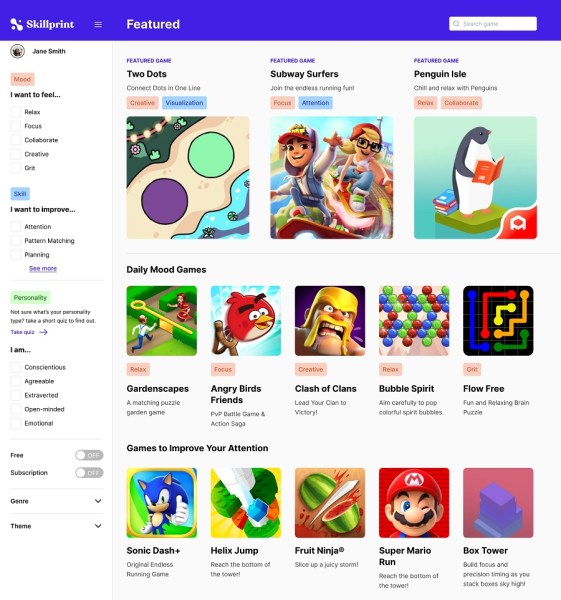Check the Pattern Matching skill checkbox
This screenshot has height=600, width=561.
[x=16, y=240]
